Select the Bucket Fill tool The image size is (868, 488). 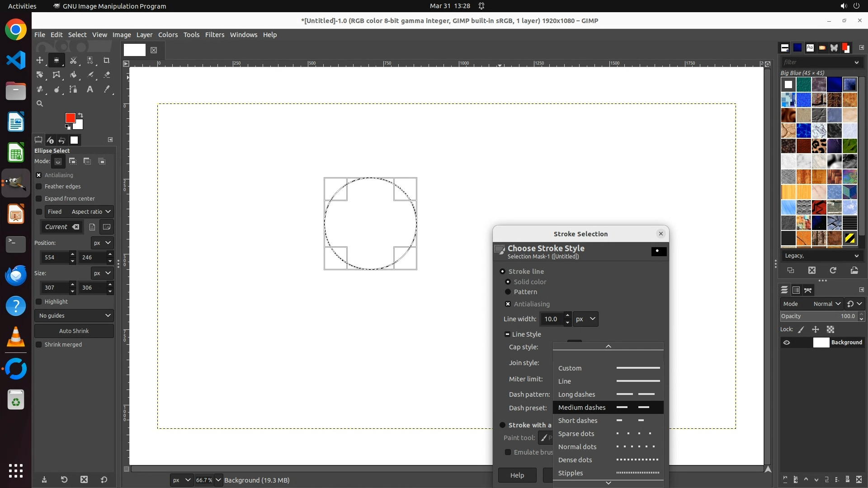(73, 75)
